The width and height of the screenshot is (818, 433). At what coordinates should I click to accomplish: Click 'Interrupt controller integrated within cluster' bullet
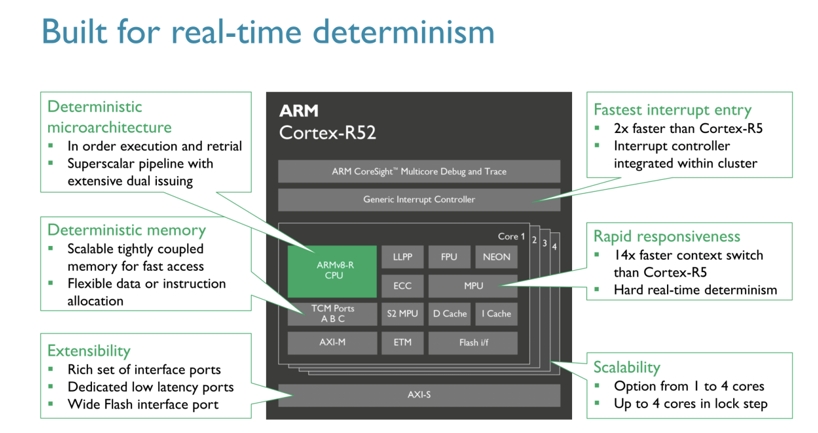(685, 154)
